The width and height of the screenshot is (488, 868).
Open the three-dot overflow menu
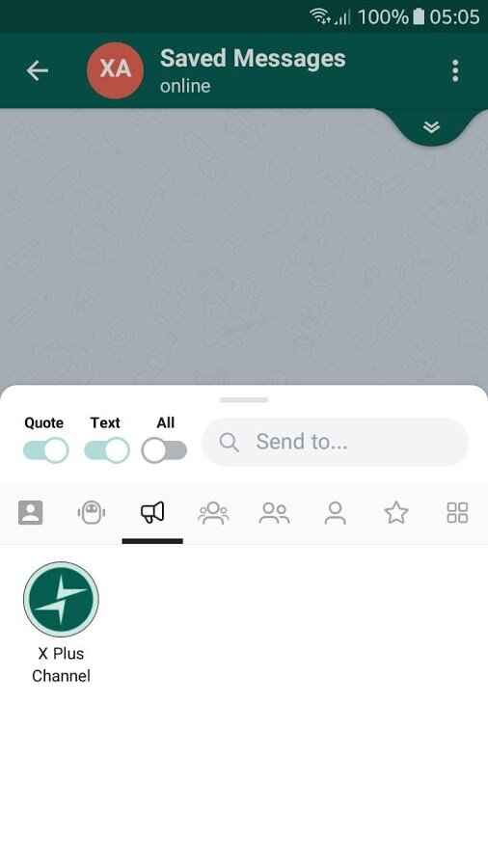[455, 70]
